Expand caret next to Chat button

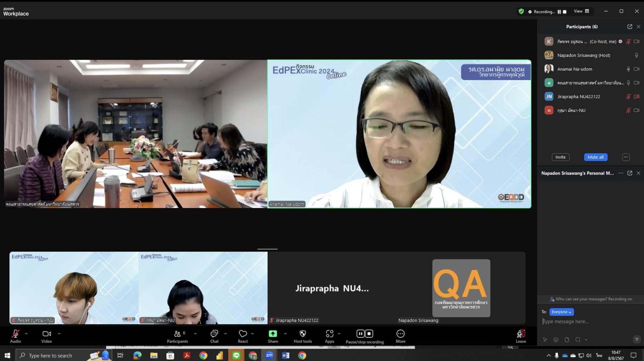[225, 333]
